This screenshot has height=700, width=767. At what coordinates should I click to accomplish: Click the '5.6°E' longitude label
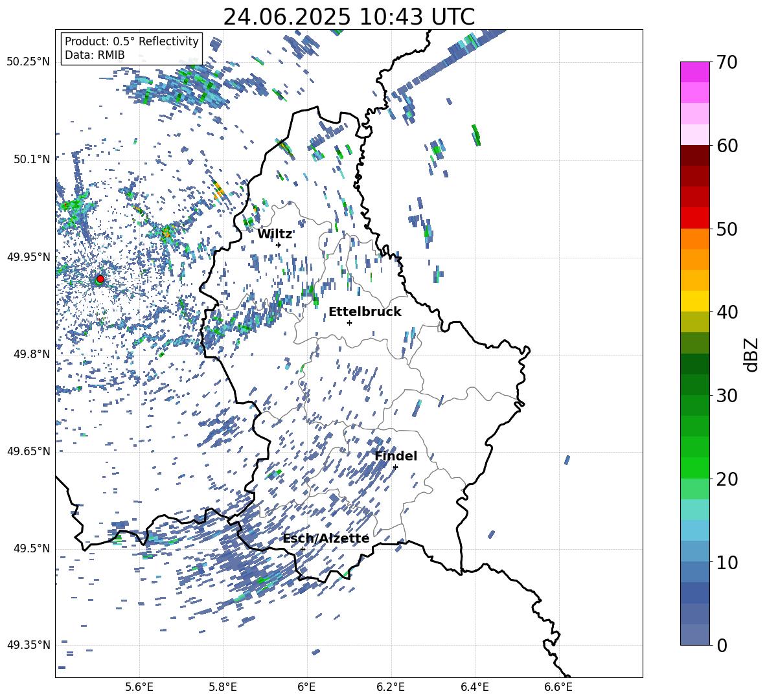[x=139, y=687]
